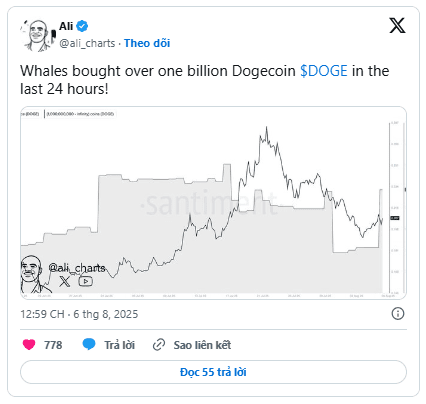
Task: Click the @ali_charts watermark text on the chart
Action: (77, 268)
